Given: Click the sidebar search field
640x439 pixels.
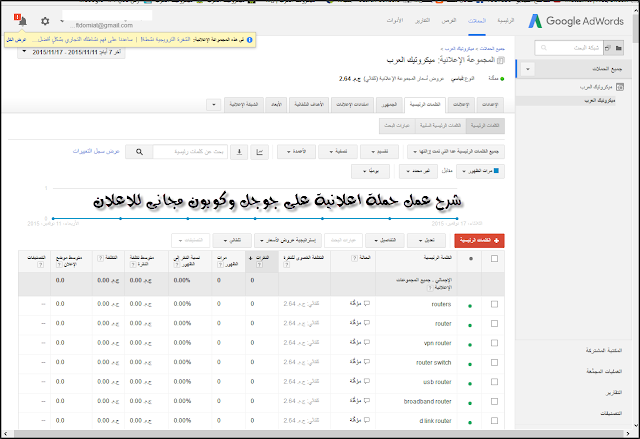Looking at the screenshot, I should (569, 48).
